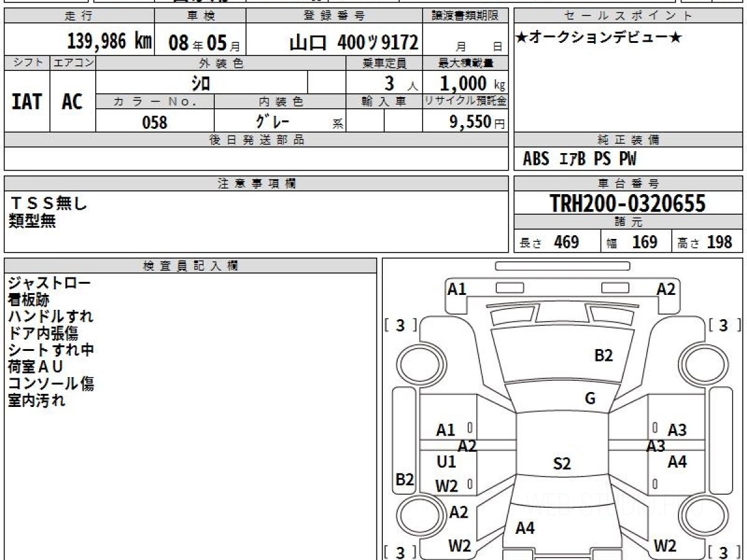Click the ジャストロー inspector note

[x=49, y=283]
